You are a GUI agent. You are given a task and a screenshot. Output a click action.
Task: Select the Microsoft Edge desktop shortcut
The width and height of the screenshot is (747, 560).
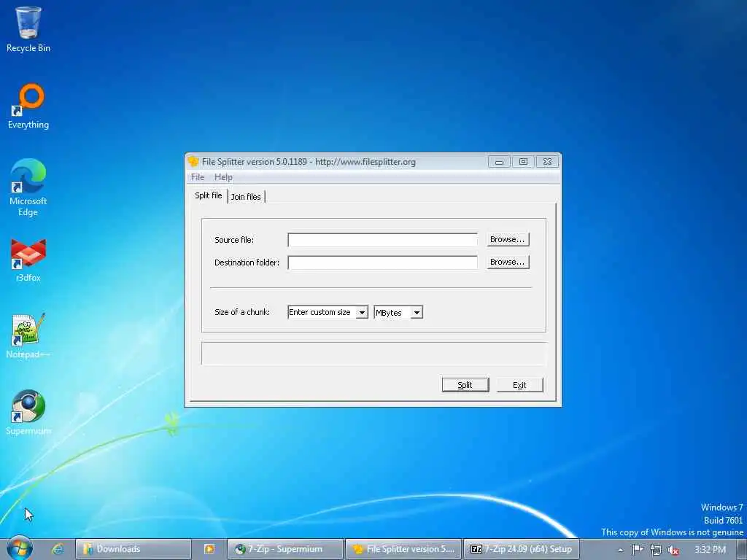(x=28, y=187)
